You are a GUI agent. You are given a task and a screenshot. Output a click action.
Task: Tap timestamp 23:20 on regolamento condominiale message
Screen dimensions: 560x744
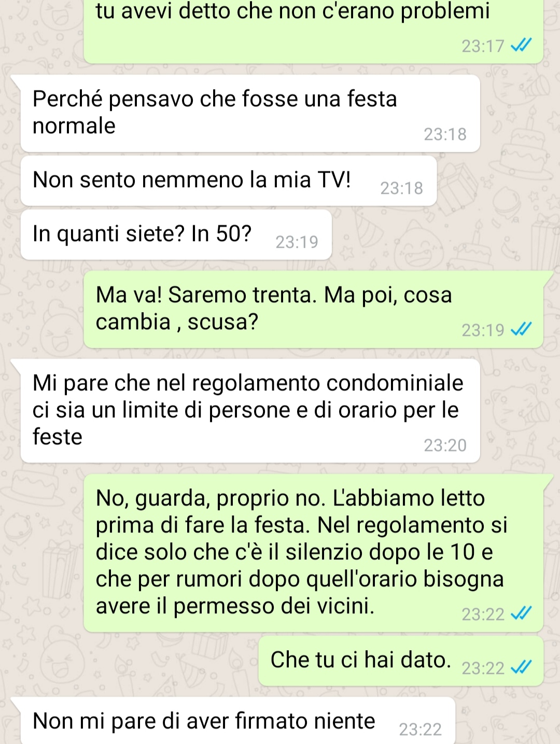coord(445,445)
